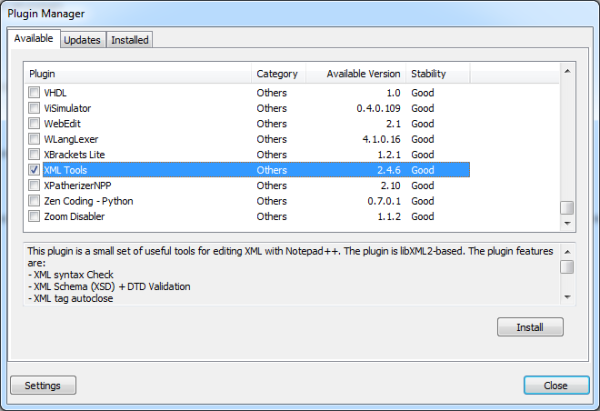
Task: Toggle the XPatherizerNPP checkbox
Action: click(x=34, y=186)
